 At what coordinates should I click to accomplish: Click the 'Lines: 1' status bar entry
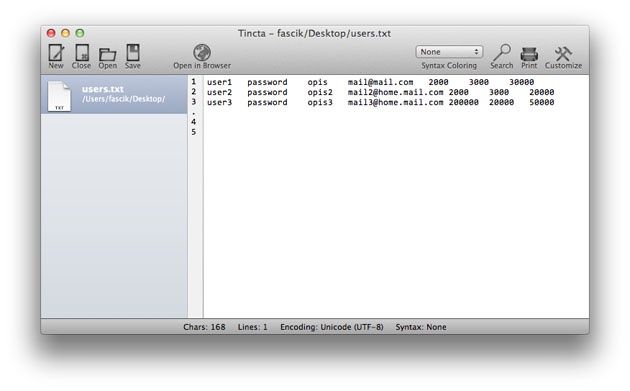point(252,327)
